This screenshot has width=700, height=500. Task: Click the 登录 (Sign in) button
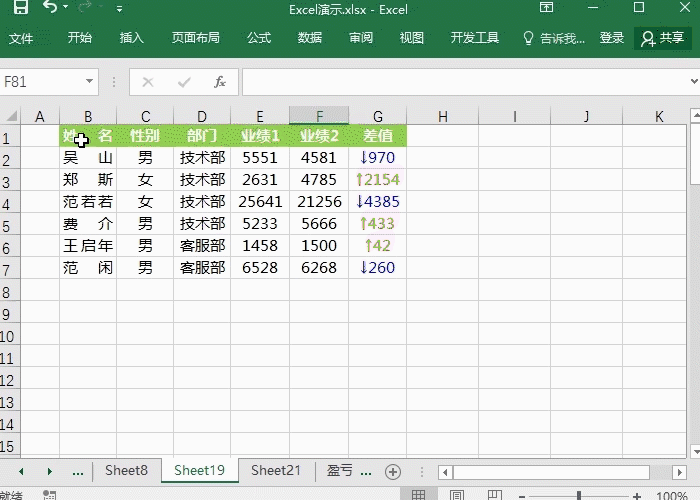[612, 38]
